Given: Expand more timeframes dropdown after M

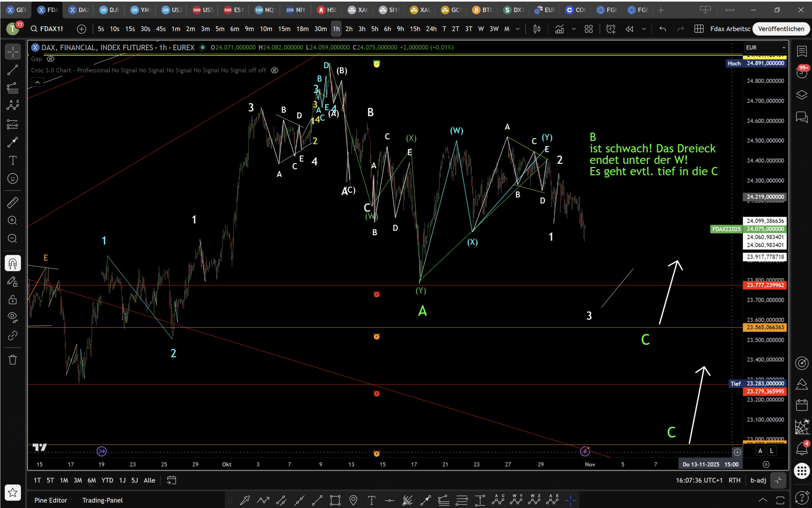Looking at the screenshot, I should [x=518, y=29].
